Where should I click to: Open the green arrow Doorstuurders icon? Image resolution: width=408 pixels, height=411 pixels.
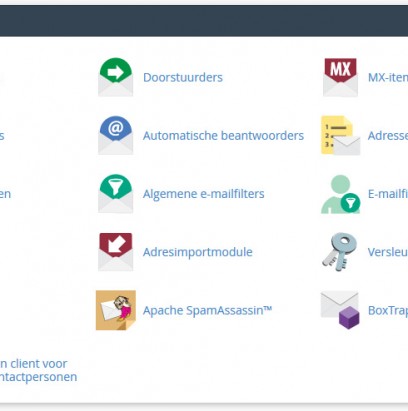click(x=115, y=77)
